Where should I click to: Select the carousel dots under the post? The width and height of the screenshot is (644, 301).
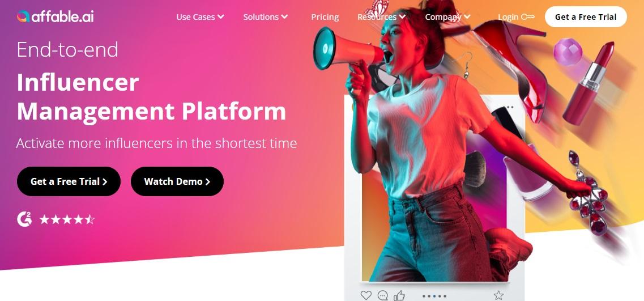(x=434, y=296)
